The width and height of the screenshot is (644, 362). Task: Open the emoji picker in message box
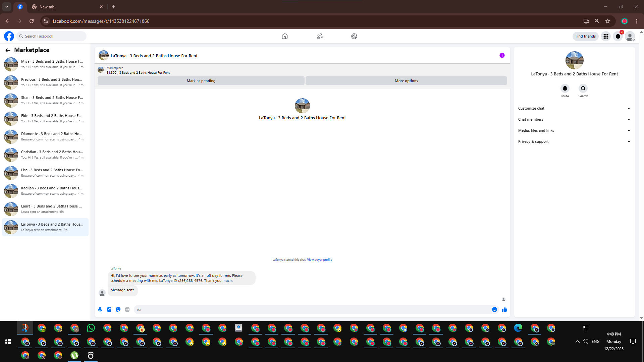tap(494, 310)
